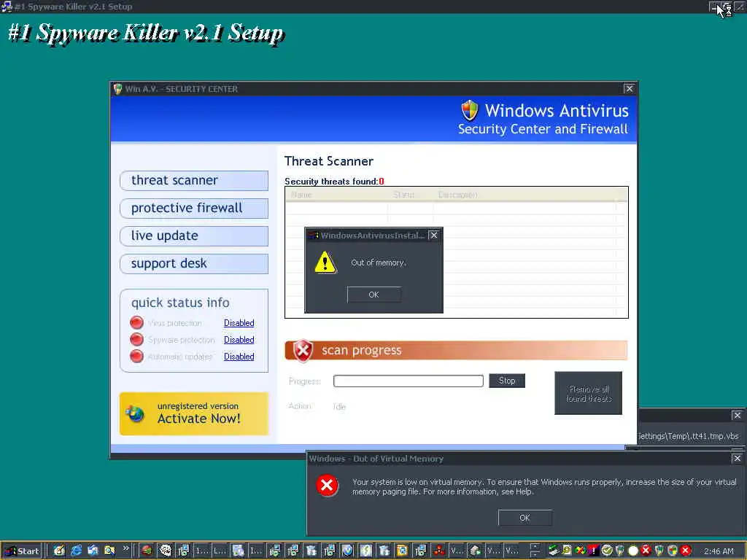Switch to the red sphere taskbar button
This screenshot has width=747, height=560.
(x=147, y=551)
